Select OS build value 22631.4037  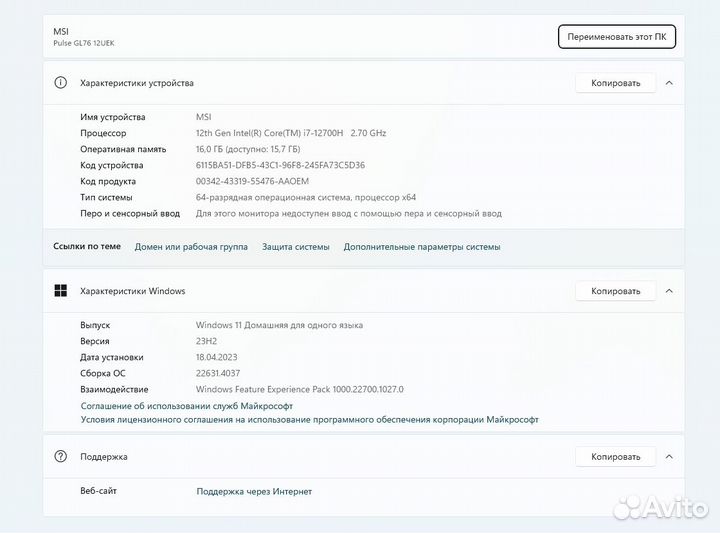pos(218,373)
